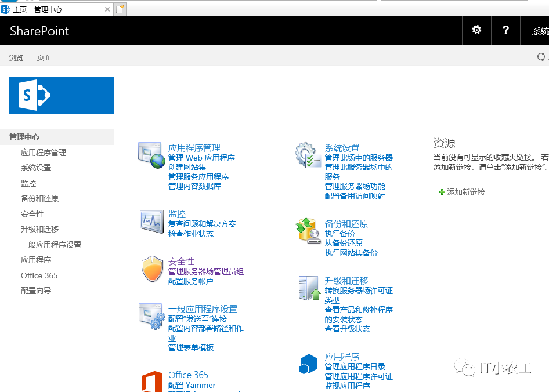The image size is (549, 392).
Task: Open a new browser tab
Action: point(120,9)
